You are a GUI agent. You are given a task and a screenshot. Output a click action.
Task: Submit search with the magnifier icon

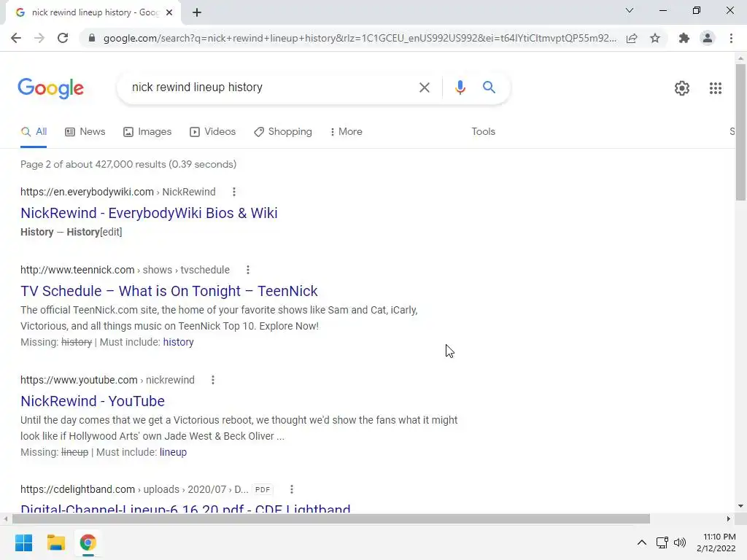click(489, 87)
